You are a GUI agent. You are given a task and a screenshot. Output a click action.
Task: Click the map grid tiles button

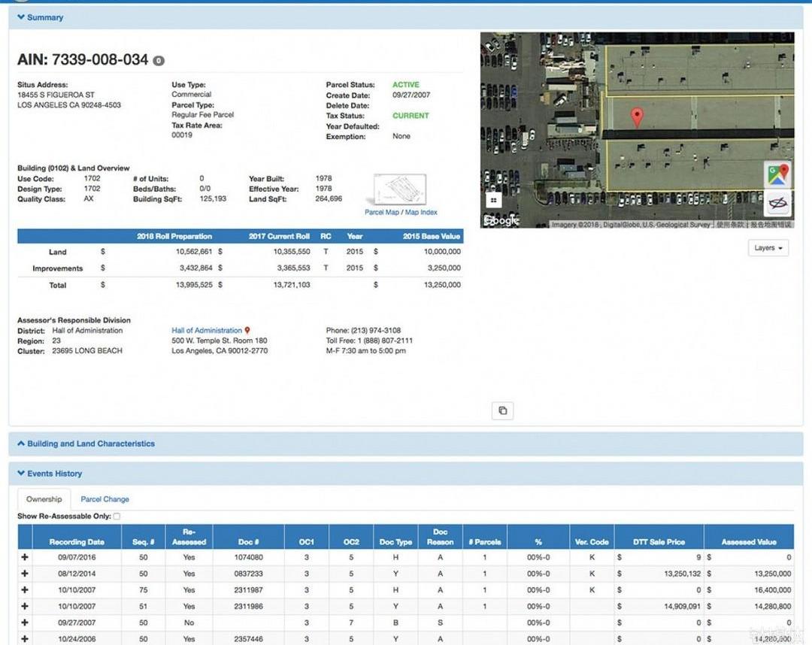(493, 200)
